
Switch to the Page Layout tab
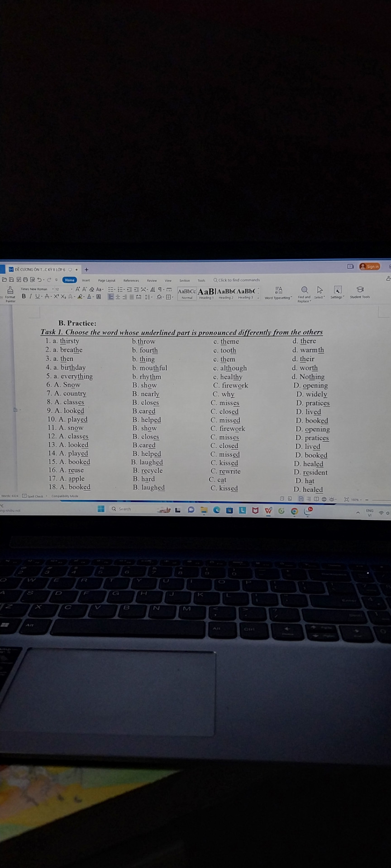coord(106,280)
